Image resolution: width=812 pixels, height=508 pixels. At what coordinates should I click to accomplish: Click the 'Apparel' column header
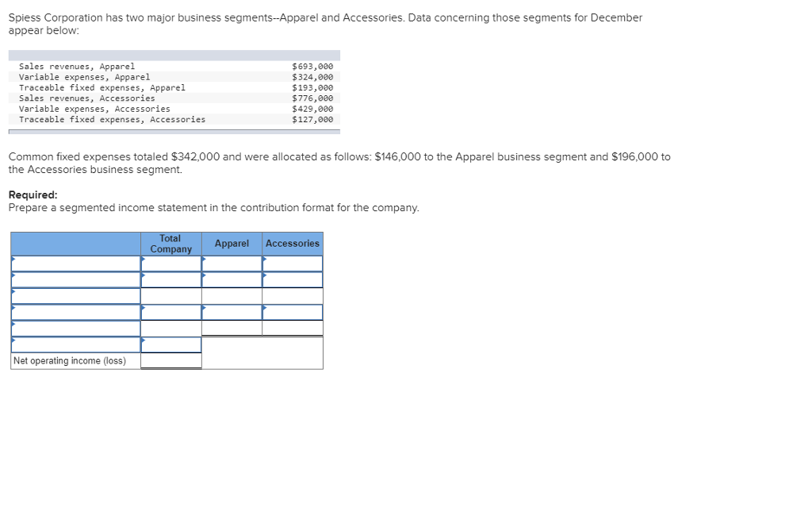[x=232, y=244]
